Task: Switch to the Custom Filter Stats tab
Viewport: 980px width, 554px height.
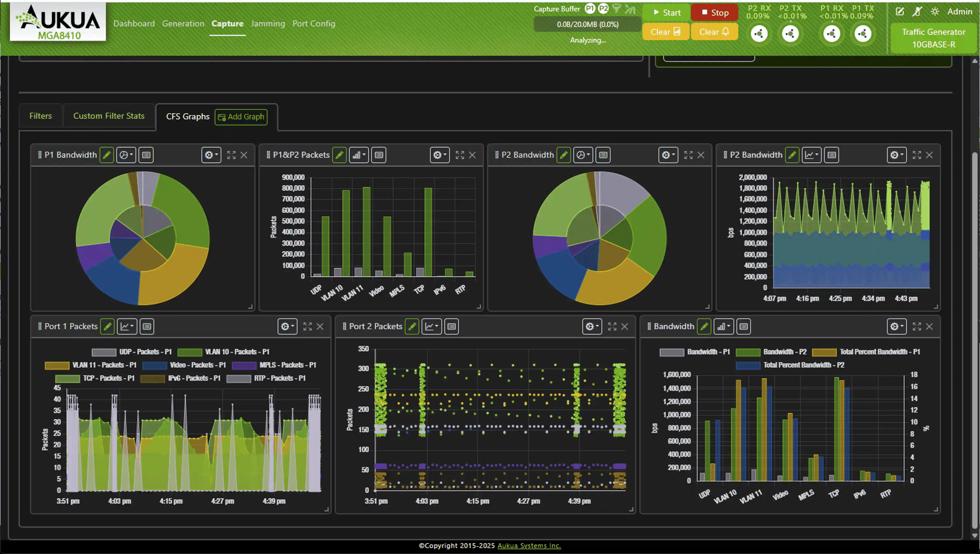Action: (x=109, y=116)
